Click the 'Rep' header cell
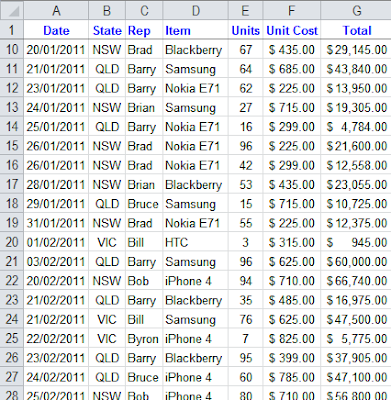The image size is (391, 400). [144, 30]
